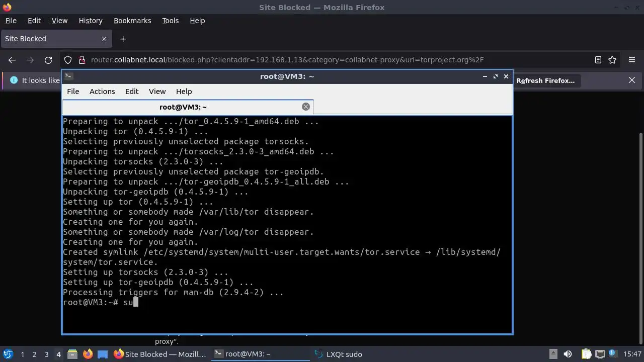
Task: Activate the root@VM3 terminal taskbar entry
Action: pyautogui.click(x=261, y=354)
